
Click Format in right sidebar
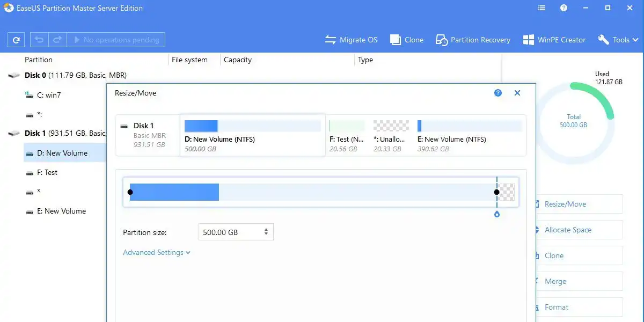pos(557,307)
